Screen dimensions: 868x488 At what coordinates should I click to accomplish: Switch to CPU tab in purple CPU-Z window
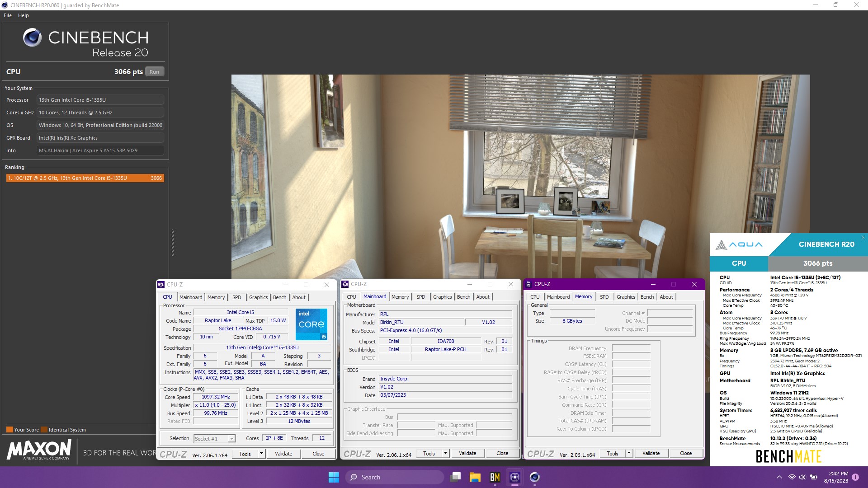pyautogui.click(x=535, y=297)
